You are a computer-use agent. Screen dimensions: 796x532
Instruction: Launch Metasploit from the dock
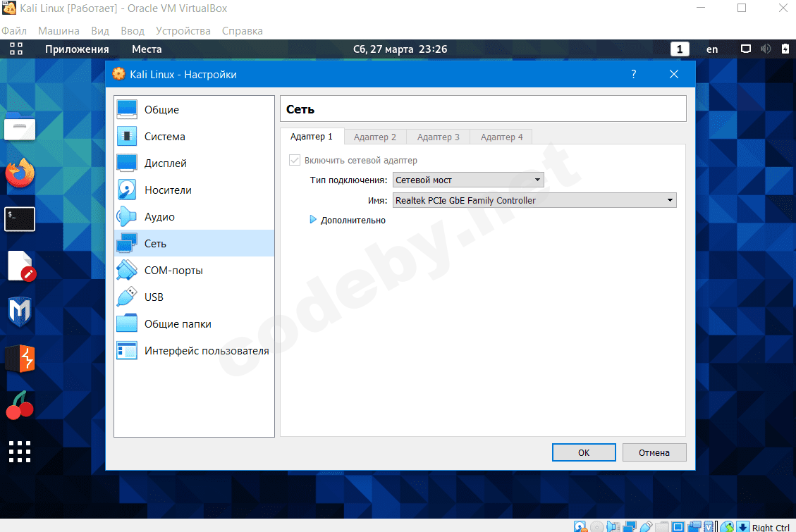(20, 311)
